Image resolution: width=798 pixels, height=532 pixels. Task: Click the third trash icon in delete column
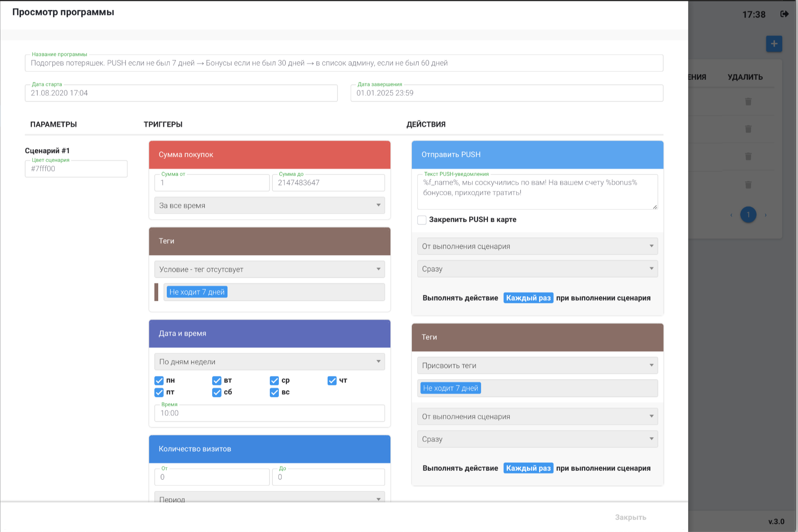coord(748,156)
